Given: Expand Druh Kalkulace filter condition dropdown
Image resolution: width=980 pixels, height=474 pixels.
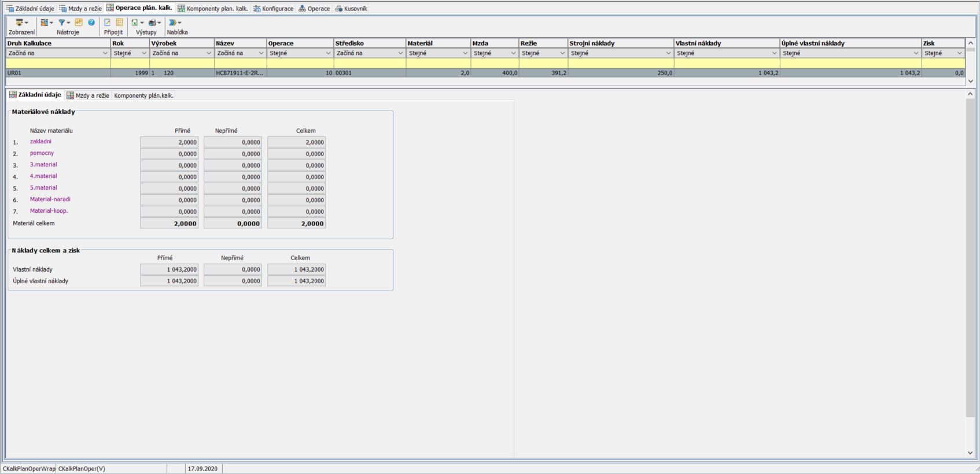Looking at the screenshot, I should [x=105, y=53].
